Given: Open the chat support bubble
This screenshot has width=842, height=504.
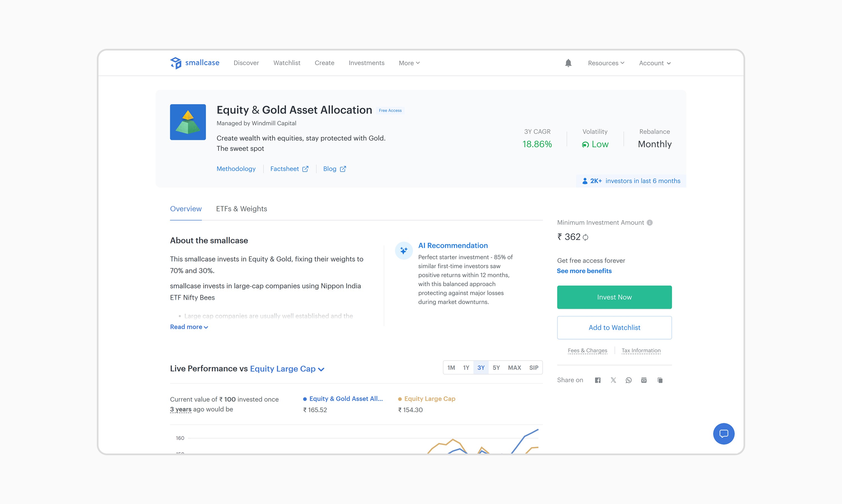Looking at the screenshot, I should [724, 434].
